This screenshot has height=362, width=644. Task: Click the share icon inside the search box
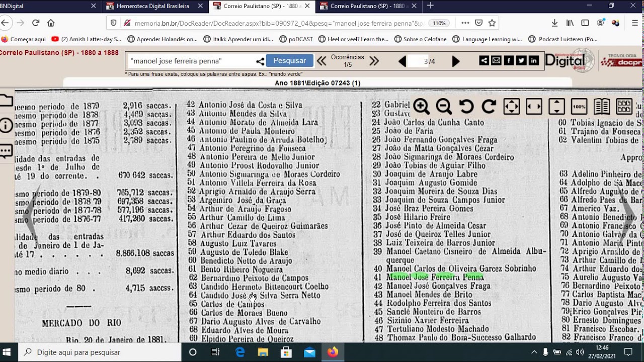click(x=260, y=61)
